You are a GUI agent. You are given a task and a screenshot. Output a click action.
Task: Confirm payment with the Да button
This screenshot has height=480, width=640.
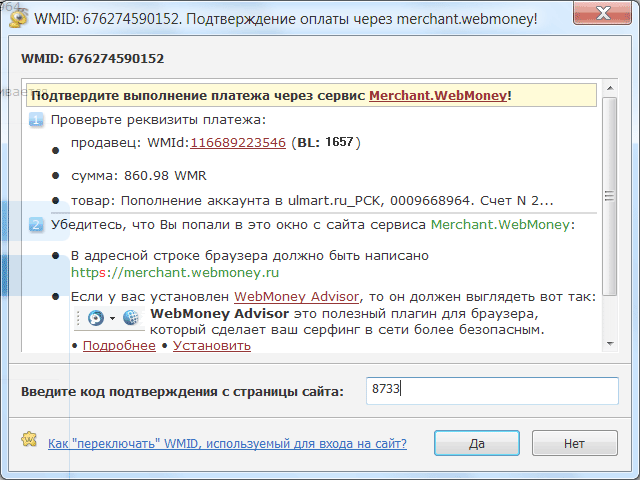click(x=477, y=443)
